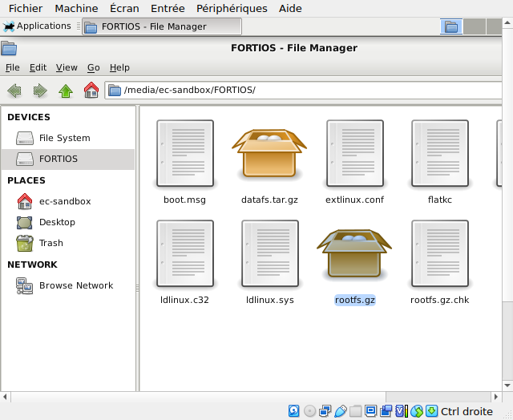
Task: Open the VirtualBox Fichier menu
Action: click(26, 8)
